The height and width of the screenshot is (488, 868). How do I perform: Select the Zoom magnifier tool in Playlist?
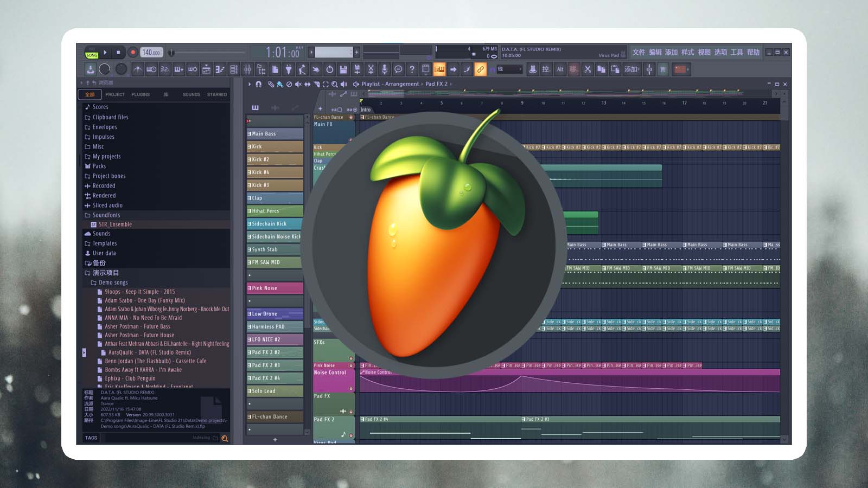(x=335, y=84)
